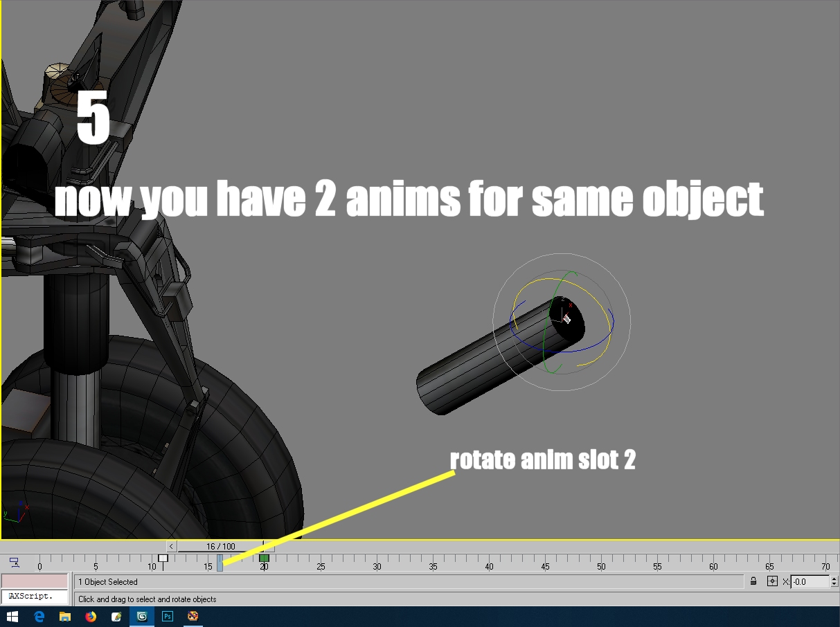Image resolution: width=840 pixels, height=627 pixels.
Task: Select the green keyframe at frame 20
Action: [x=264, y=558]
